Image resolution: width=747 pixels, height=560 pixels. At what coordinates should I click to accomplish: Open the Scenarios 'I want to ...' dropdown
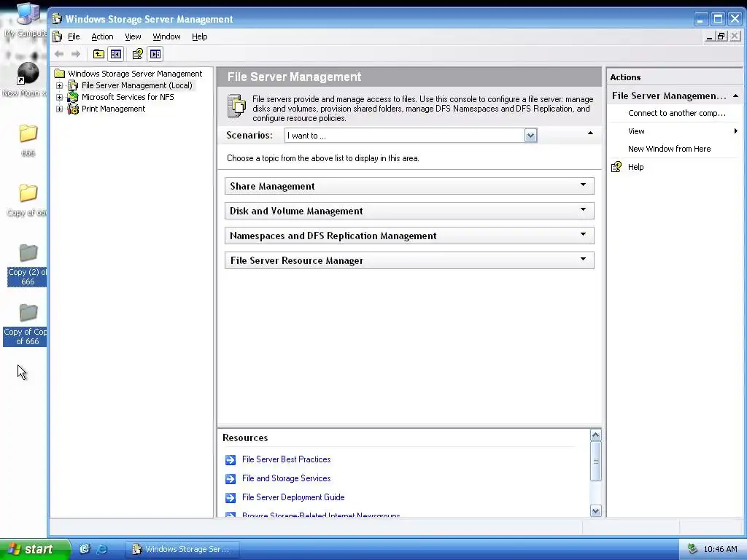coord(531,136)
